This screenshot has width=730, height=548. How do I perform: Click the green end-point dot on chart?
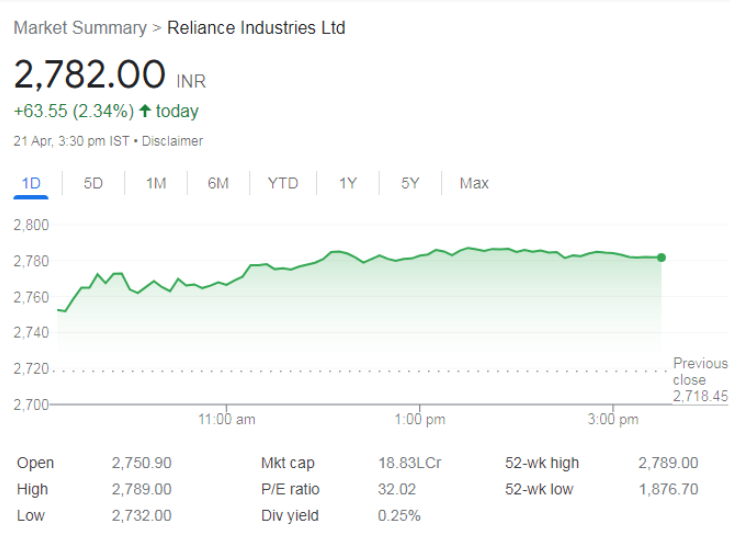[661, 257]
